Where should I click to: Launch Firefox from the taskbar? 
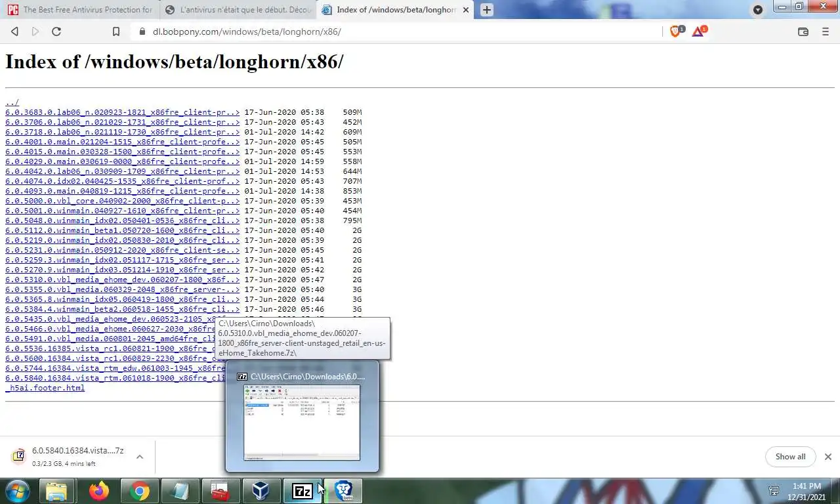pos(99,491)
